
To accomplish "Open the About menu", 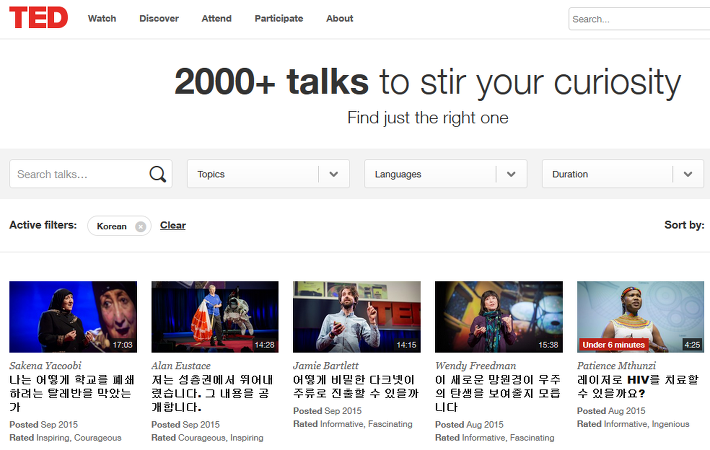I will (340, 19).
